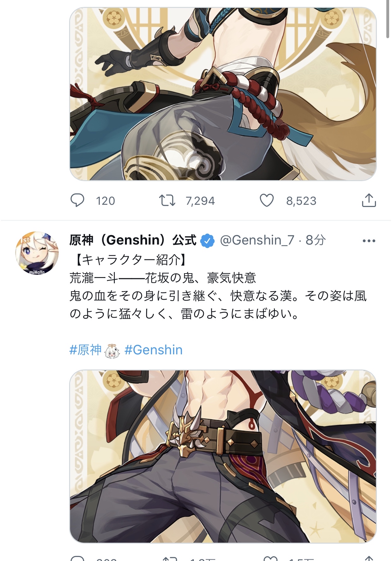Retweet the post with 7,294 retweets
The height and width of the screenshot is (561, 392).
click(167, 200)
